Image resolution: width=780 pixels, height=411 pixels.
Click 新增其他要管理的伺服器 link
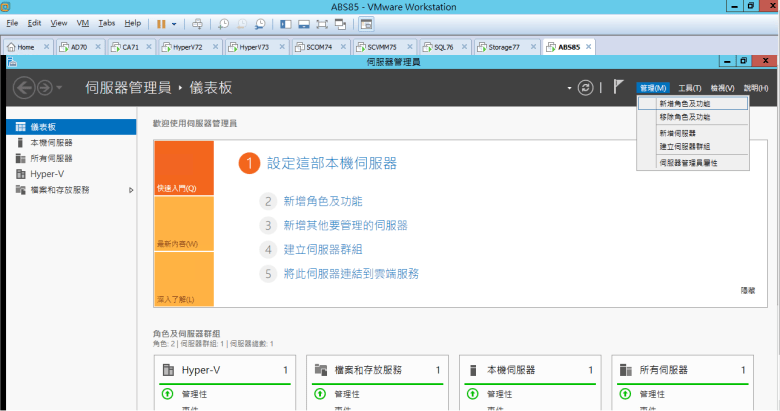point(345,225)
